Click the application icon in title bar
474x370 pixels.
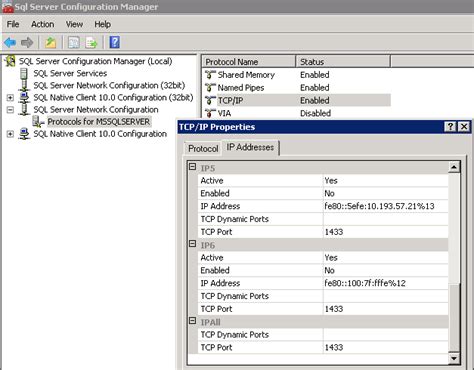[x=7, y=7]
